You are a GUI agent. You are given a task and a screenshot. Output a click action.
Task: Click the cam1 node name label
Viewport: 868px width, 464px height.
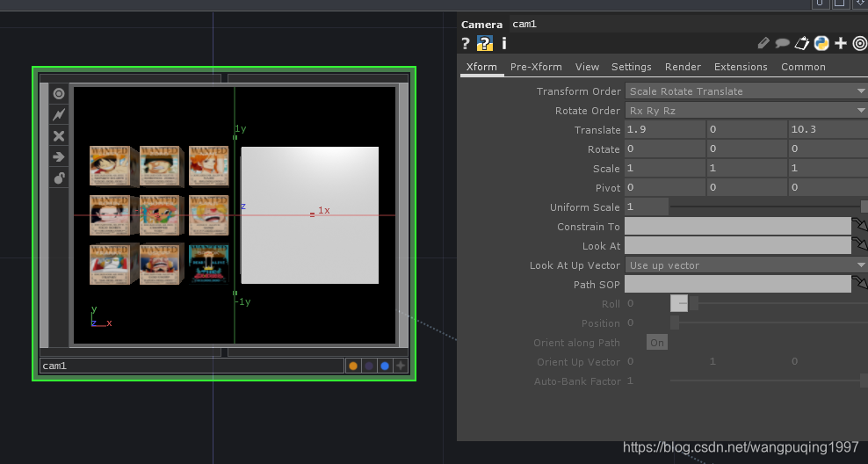pos(192,366)
